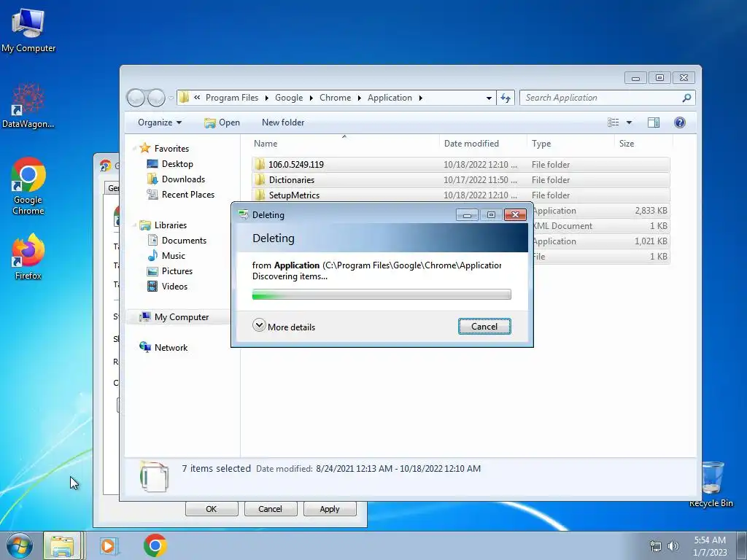Viewport: 747px width, 560px height.
Task: Click the Change your view icon
Action: tap(613, 122)
